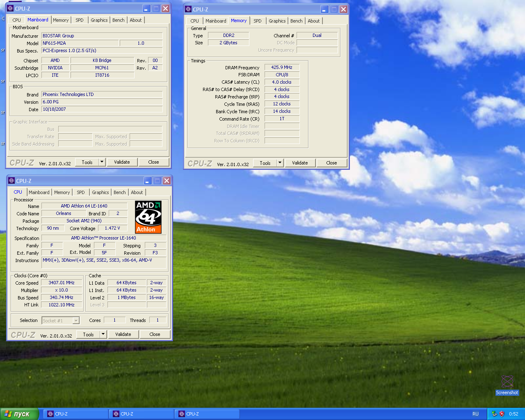525x420 pixels.
Task: Expand Tools dropdown arrow in CPU window
Action: [x=103, y=334]
